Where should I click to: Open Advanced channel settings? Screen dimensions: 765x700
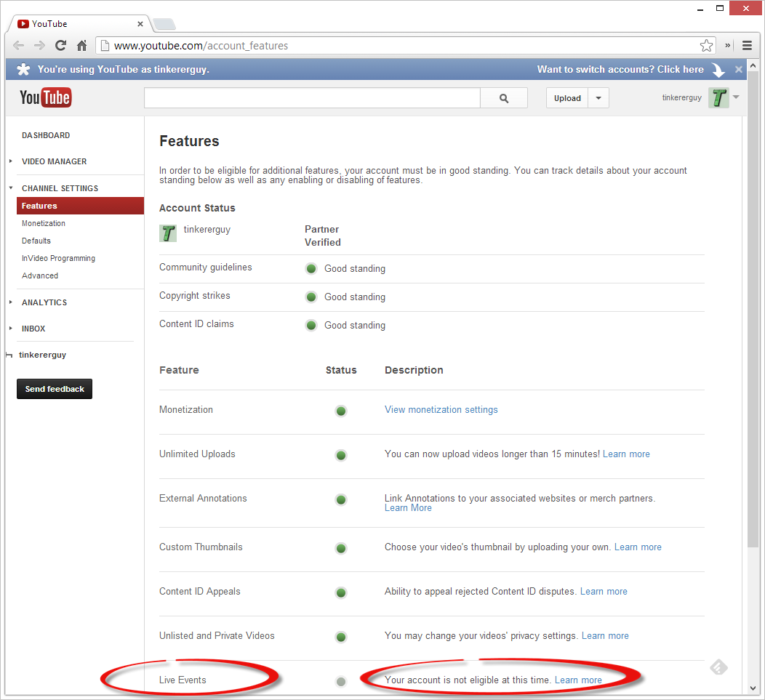tap(40, 275)
